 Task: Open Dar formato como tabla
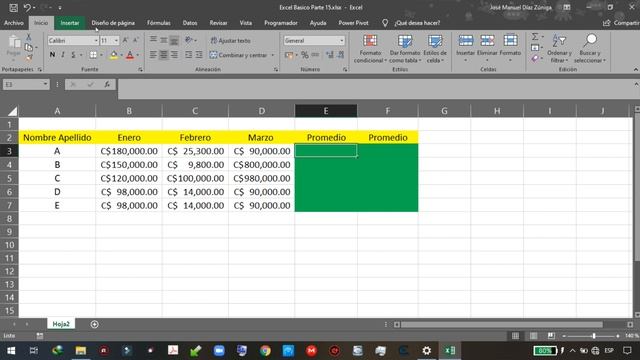[x=404, y=49]
